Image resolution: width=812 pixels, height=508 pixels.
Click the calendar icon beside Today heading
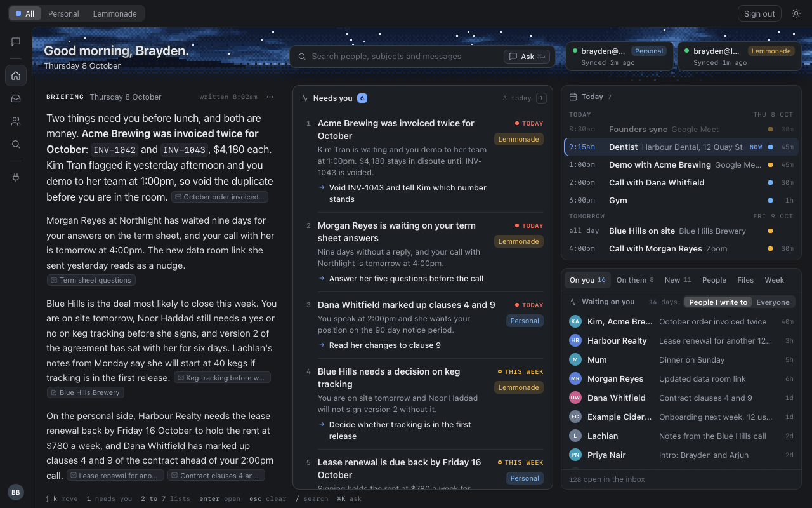[x=573, y=97]
